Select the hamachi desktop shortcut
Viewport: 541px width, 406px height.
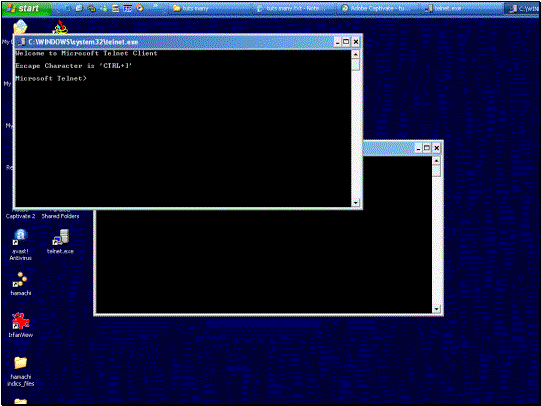[21, 284]
